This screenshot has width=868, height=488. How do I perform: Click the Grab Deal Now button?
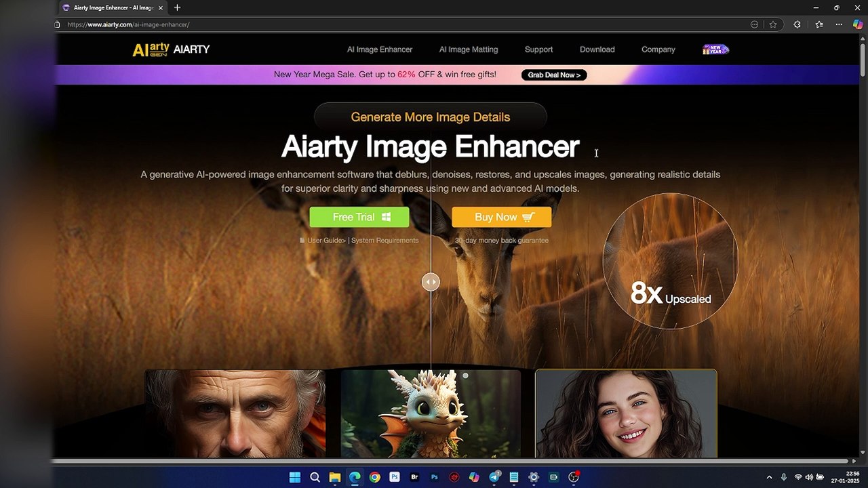pyautogui.click(x=554, y=75)
